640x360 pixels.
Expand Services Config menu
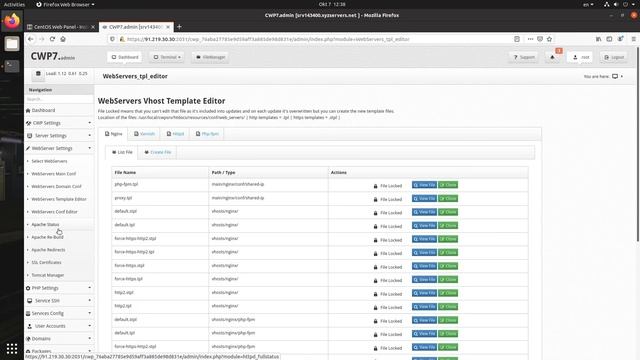[59, 313]
